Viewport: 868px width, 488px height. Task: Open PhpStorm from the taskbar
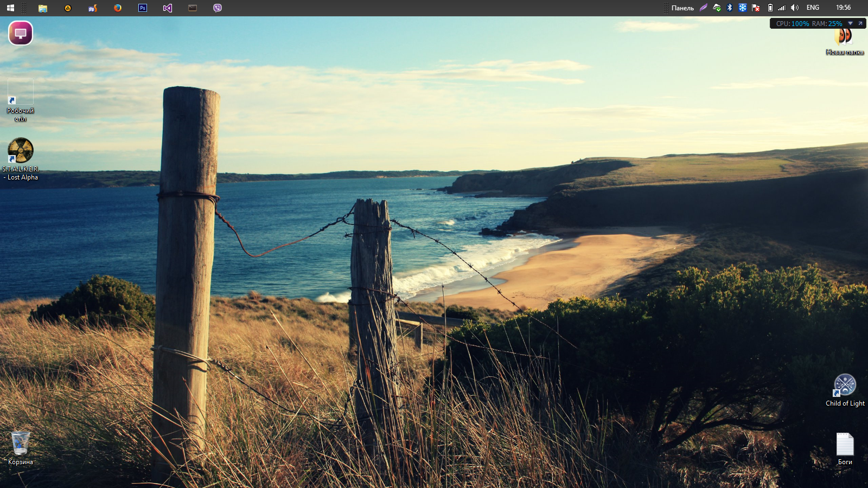[x=93, y=8]
